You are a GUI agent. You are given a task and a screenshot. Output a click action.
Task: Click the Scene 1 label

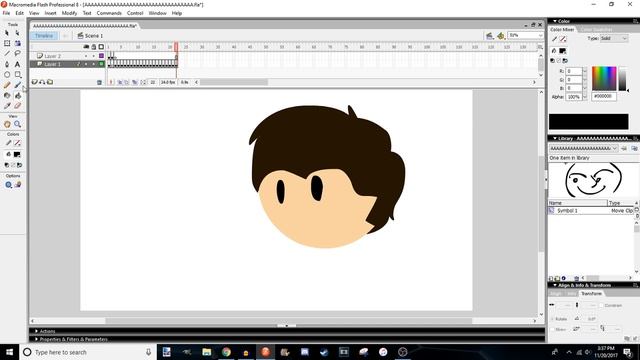click(x=94, y=36)
